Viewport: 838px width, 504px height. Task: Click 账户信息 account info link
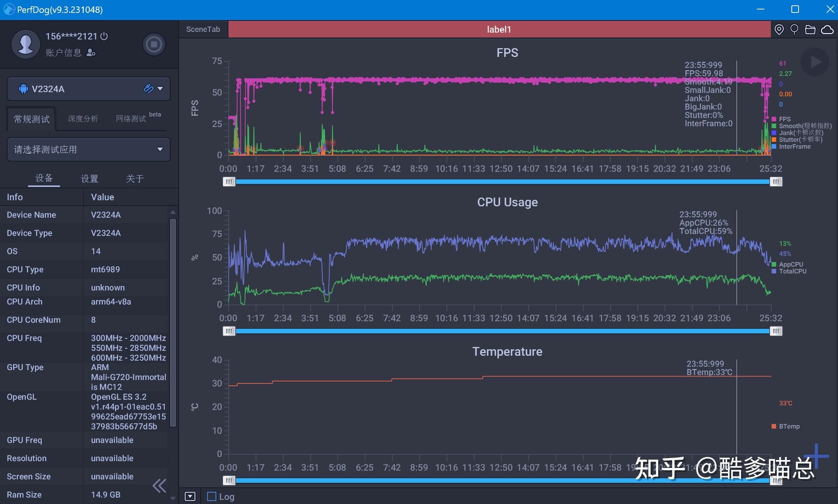(x=63, y=53)
